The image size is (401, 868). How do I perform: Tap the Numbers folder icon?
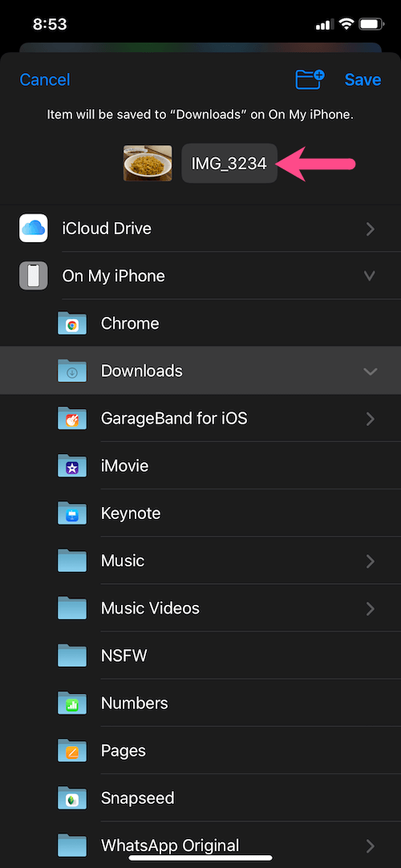72,704
